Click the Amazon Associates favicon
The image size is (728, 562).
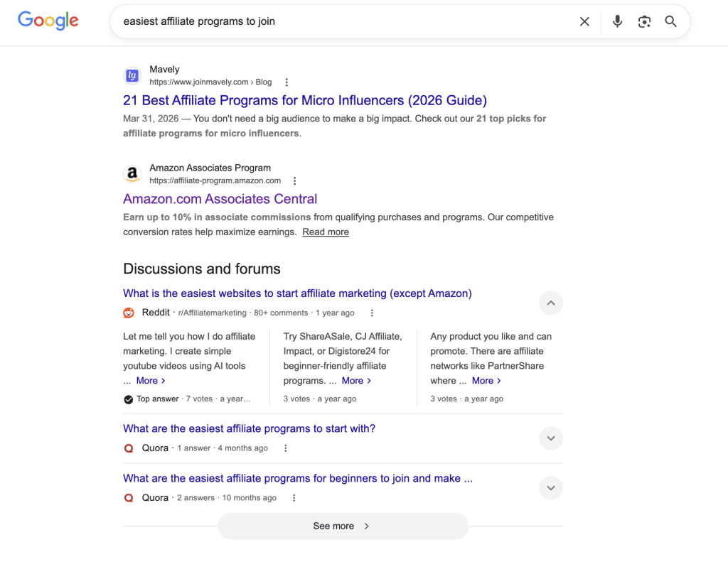pyautogui.click(x=132, y=174)
